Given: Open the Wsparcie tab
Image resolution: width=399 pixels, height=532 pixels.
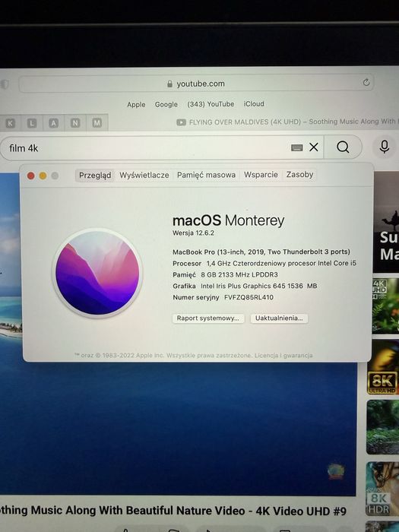Looking at the screenshot, I should point(261,174).
